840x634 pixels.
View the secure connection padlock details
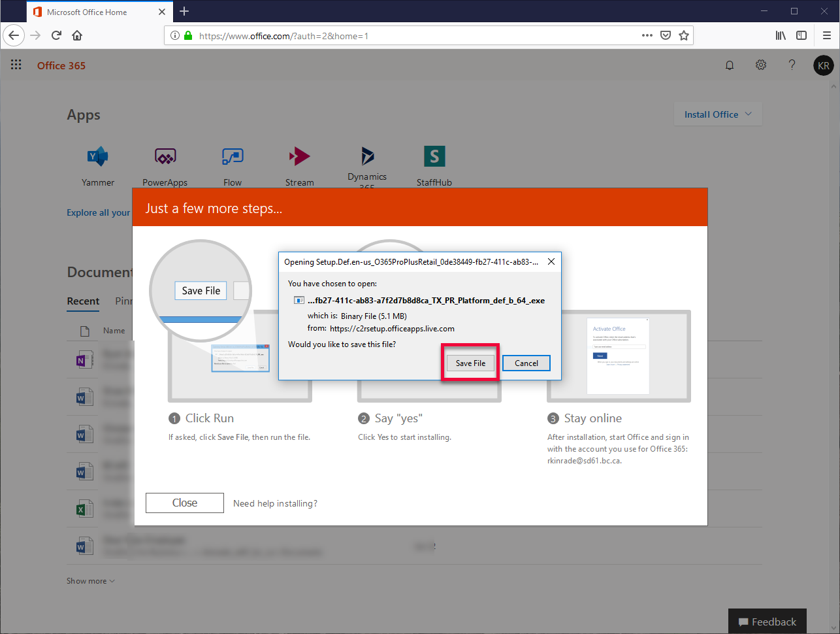tap(188, 36)
